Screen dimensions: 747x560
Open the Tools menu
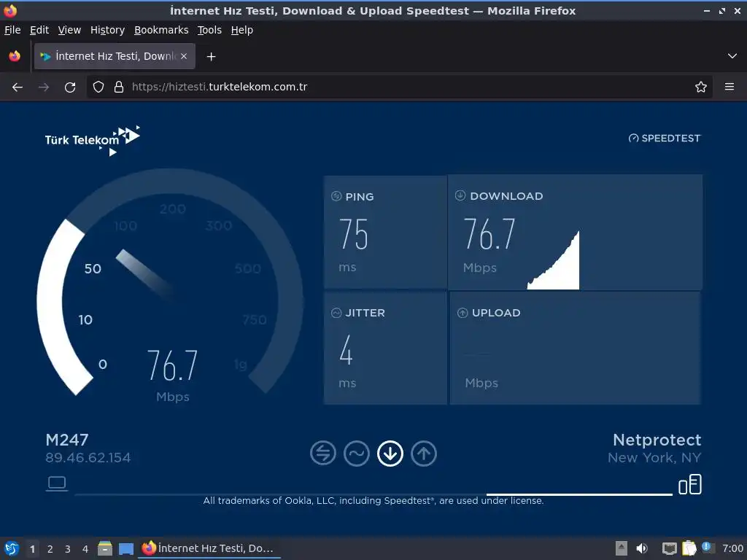(x=209, y=30)
